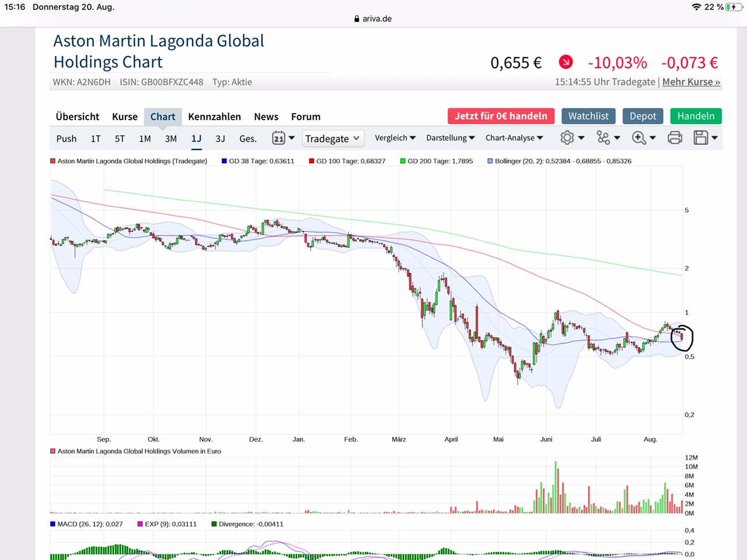Tap the ariva.de address bar
This screenshot has width=747, height=560.
pyautogui.click(x=373, y=19)
